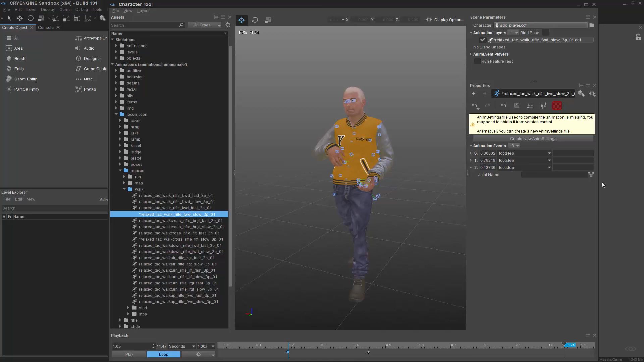Switch to the Console tab

pos(46,27)
